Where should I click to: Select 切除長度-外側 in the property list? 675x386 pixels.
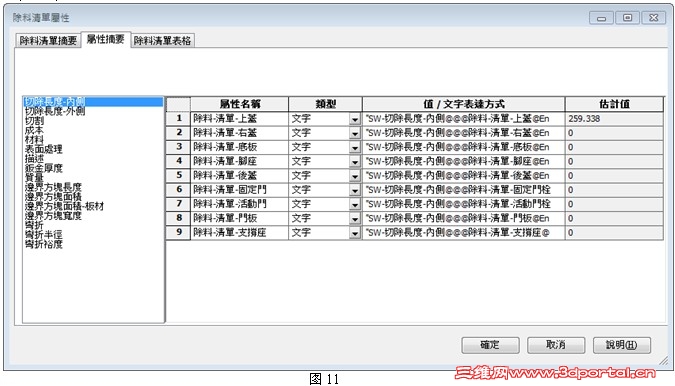click(x=55, y=111)
